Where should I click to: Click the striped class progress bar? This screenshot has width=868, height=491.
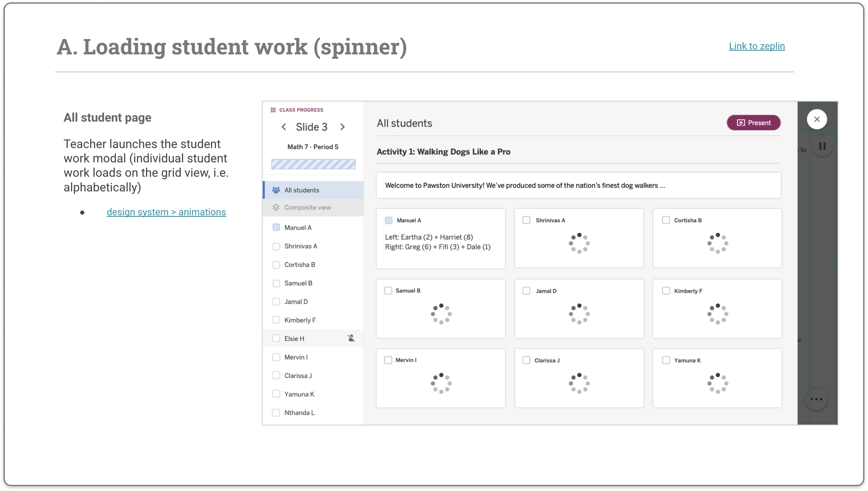(x=314, y=164)
